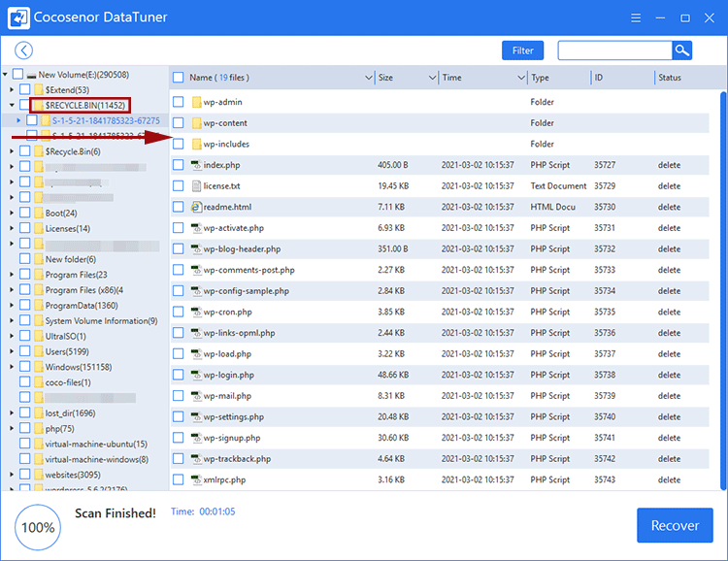
Task: Click the file list vertical scrollbar
Action: (x=723, y=290)
